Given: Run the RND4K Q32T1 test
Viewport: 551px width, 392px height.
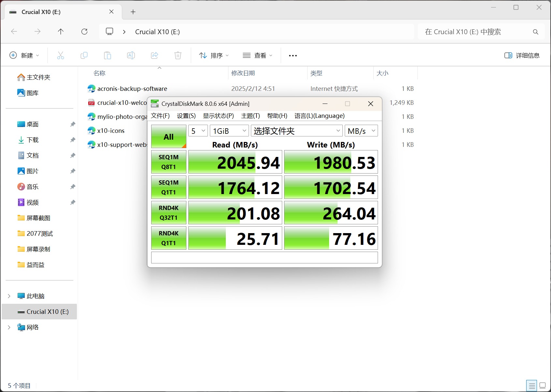Looking at the screenshot, I should tap(169, 213).
